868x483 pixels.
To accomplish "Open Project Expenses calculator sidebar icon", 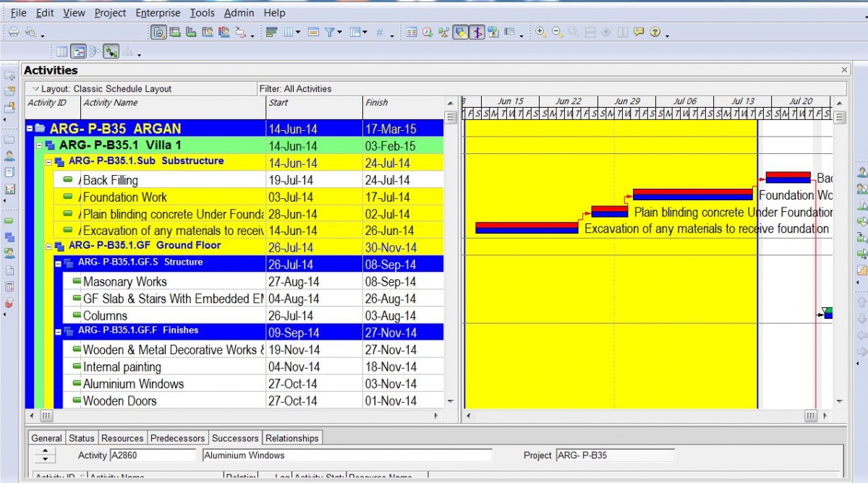I will [9, 286].
